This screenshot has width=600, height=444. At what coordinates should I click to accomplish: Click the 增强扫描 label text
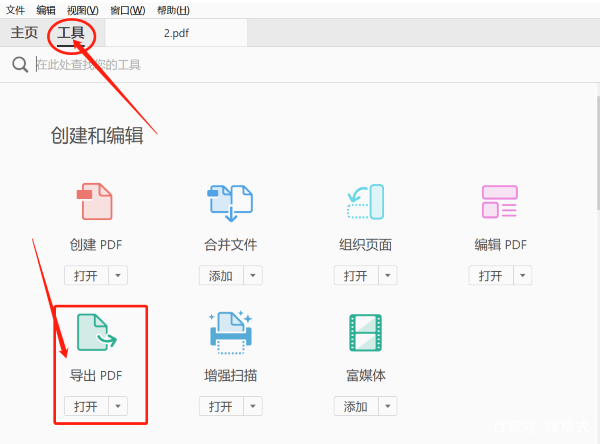pyautogui.click(x=230, y=375)
